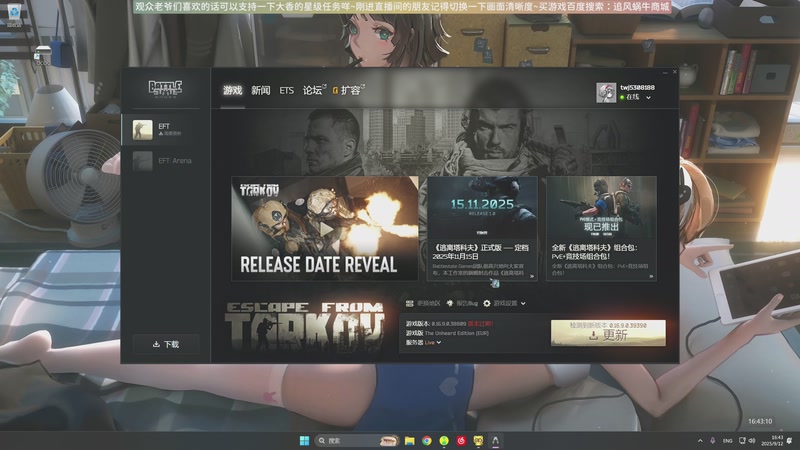Play the RELEASE DATE REVEAL video

(x=325, y=229)
